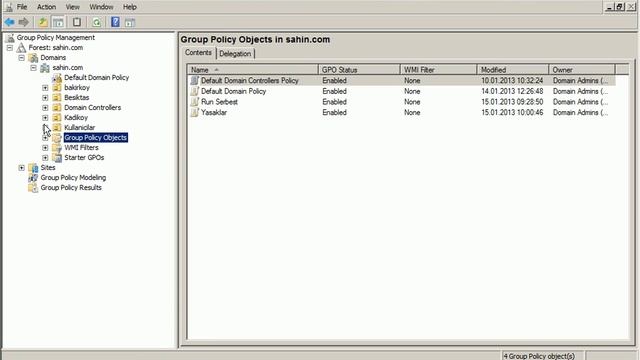Screen dimensions: 640x360
Task: Sort list by Modified column header
Action: coord(513,70)
